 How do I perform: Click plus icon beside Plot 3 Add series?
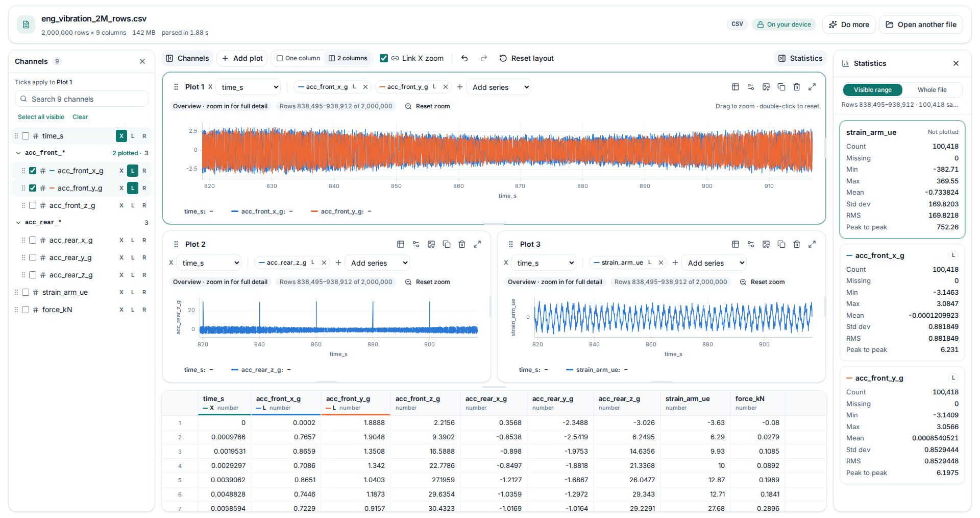[675, 263]
